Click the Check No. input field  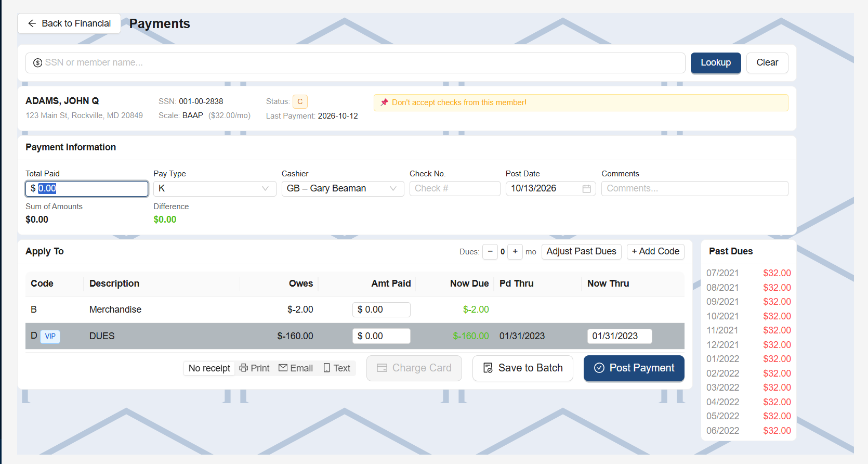tap(455, 189)
